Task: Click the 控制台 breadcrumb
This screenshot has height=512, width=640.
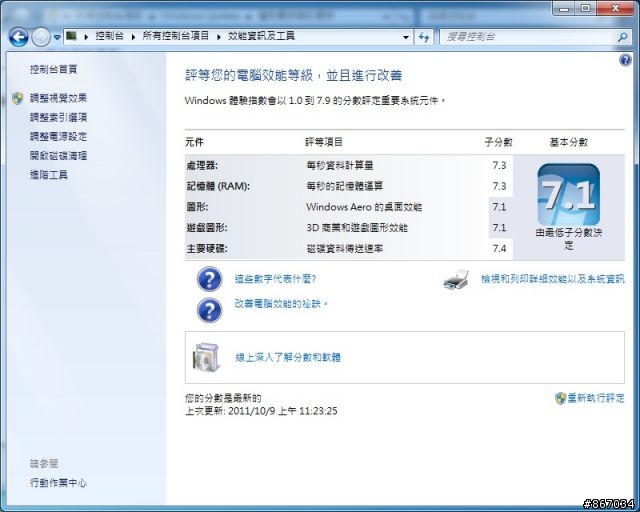Action: [109, 36]
